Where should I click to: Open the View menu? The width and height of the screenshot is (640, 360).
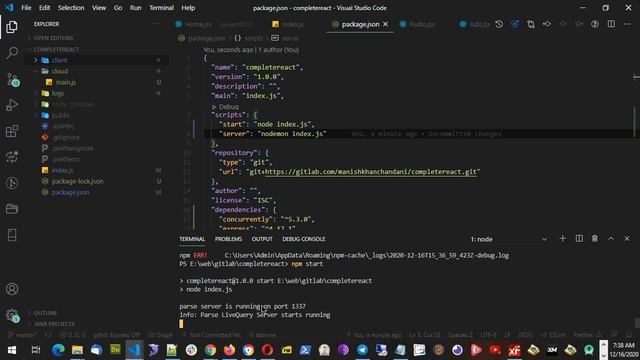[99, 8]
